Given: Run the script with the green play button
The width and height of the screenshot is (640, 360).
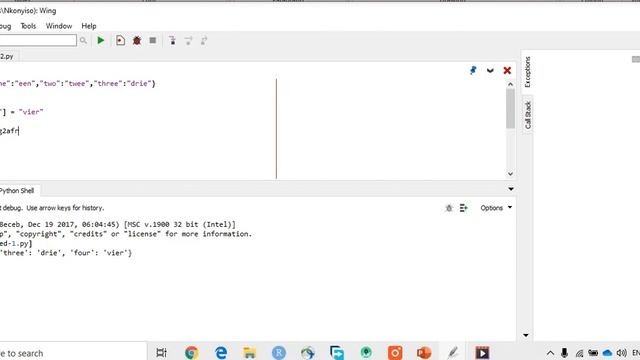Looking at the screenshot, I should (x=100, y=40).
